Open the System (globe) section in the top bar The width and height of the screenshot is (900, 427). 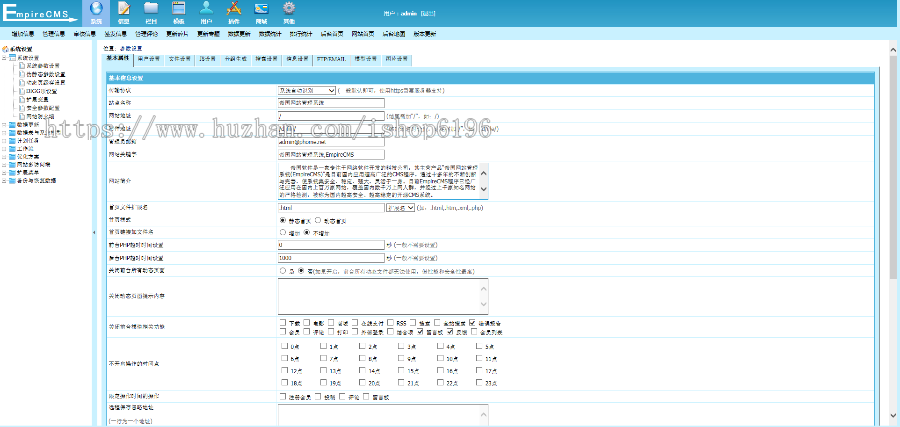pyautogui.click(x=96, y=11)
